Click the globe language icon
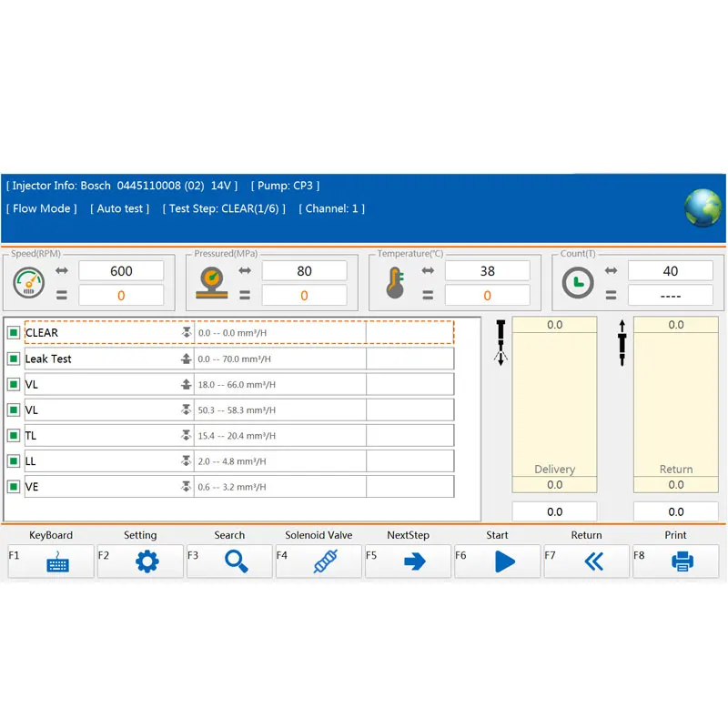This screenshot has width=728, height=728. (x=703, y=207)
